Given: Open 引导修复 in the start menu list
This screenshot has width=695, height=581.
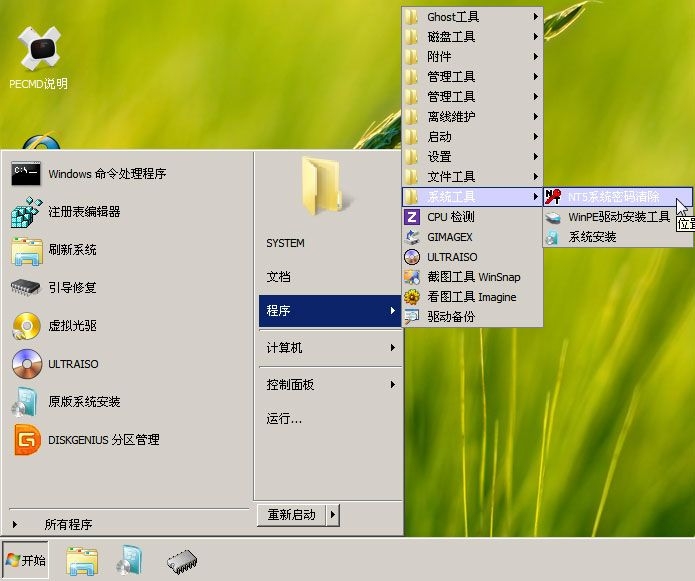Looking at the screenshot, I should point(72,288).
